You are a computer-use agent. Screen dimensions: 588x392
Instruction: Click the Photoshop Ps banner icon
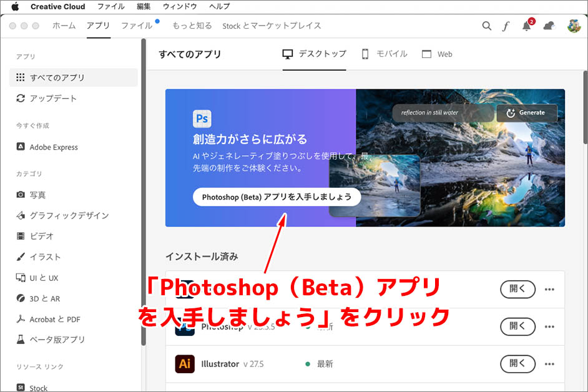202,119
